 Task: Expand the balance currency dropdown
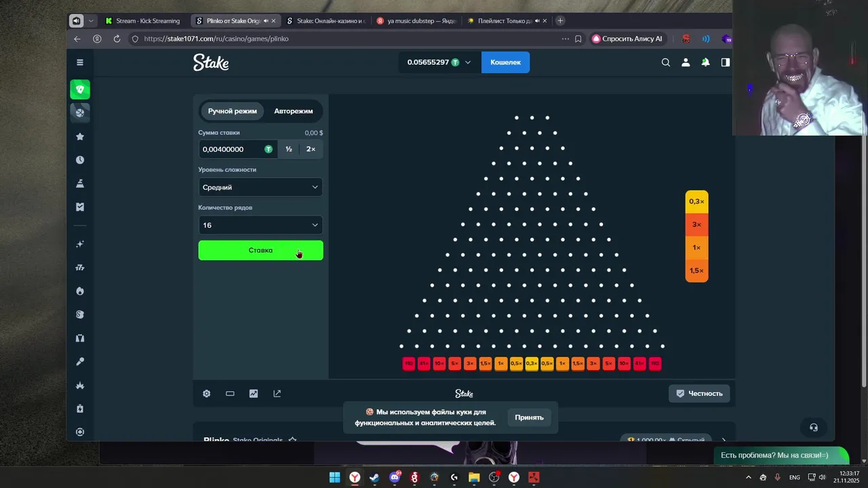point(468,62)
